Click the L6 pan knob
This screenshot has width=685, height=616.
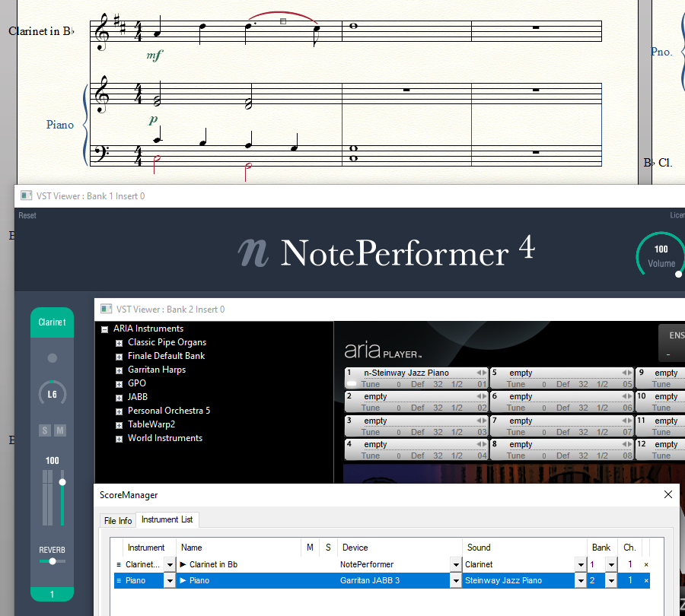pos(52,394)
